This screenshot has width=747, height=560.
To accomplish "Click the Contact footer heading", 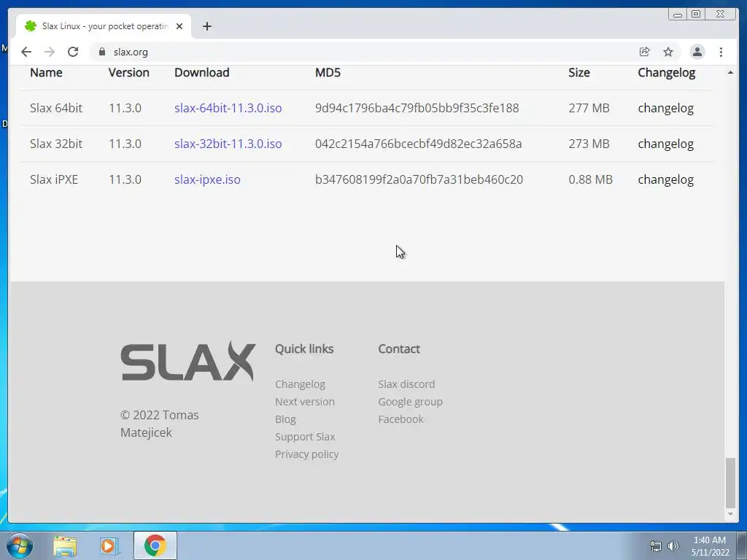I will point(399,349).
